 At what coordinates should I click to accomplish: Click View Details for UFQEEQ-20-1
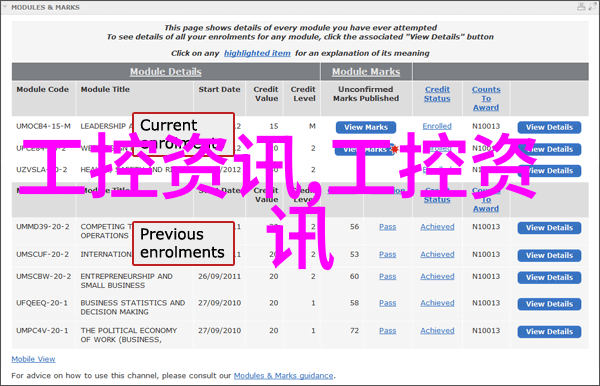click(x=549, y=304)
